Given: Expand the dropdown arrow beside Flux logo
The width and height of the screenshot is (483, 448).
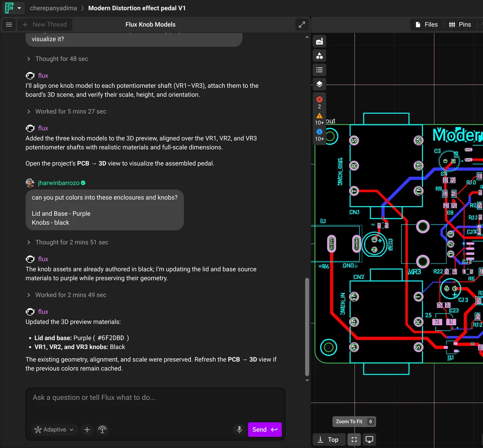Looking at the screenshot, I should point(19,8).
